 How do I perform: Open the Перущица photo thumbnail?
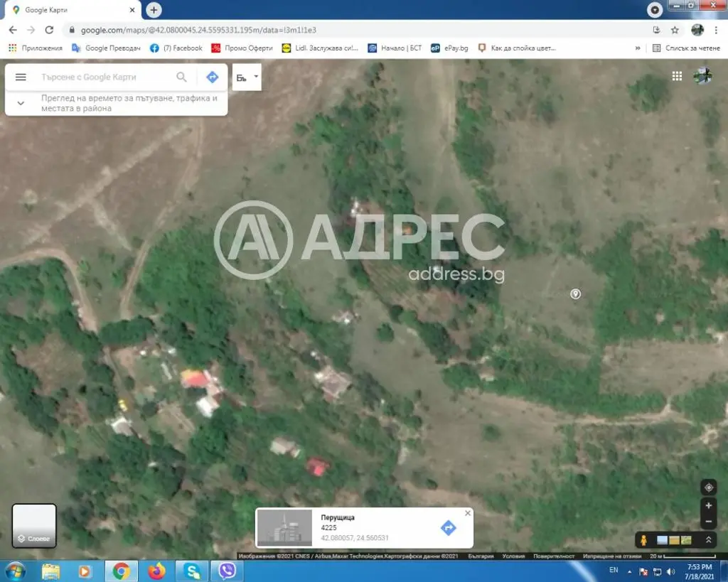(284, 528)
